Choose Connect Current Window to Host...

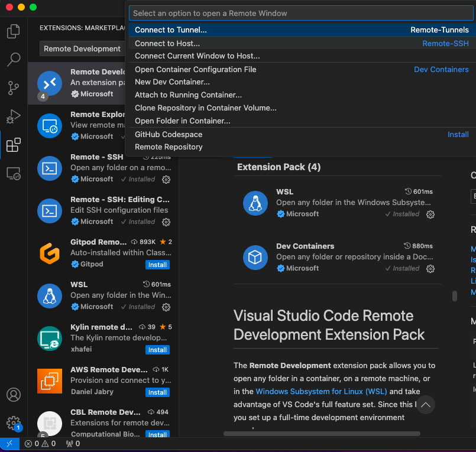(302, 56)
